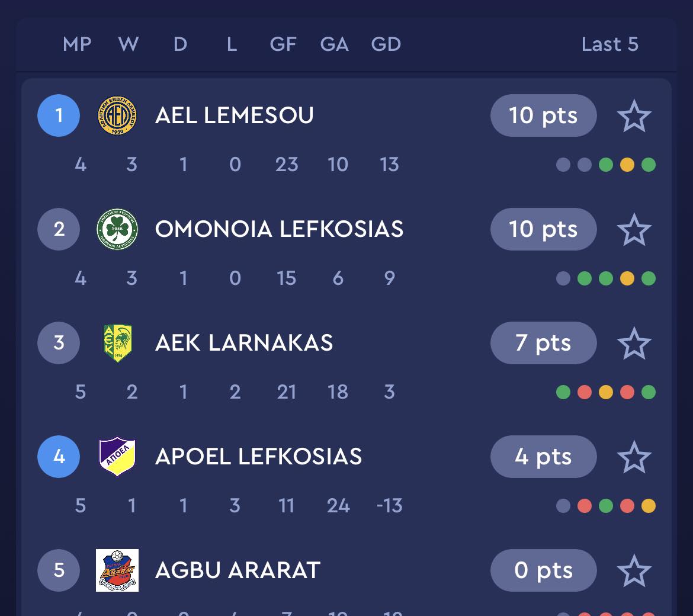Select the blue rank 4 position badge

click(59, 457)
